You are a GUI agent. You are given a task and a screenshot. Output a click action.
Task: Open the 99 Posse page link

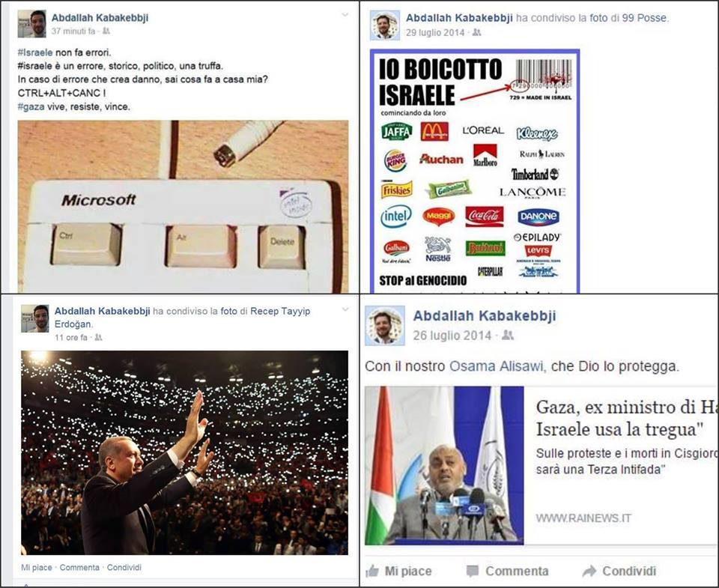(x=644, y=18)
